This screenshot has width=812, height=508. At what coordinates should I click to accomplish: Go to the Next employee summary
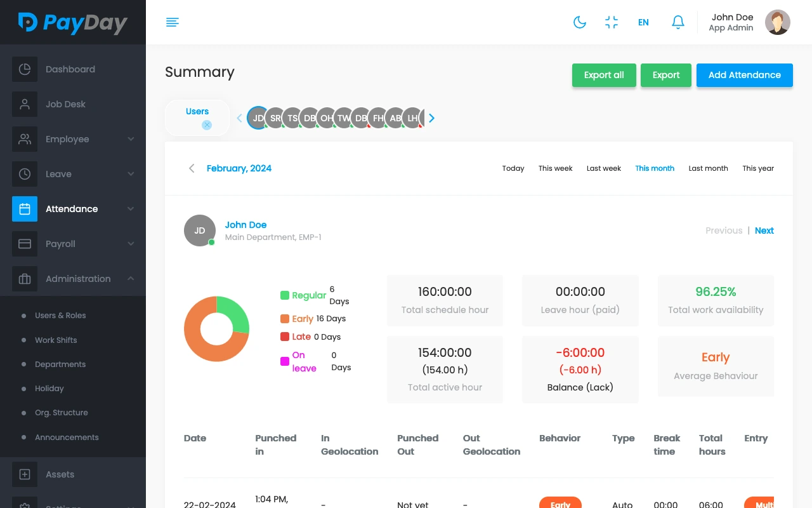[764, 231]
